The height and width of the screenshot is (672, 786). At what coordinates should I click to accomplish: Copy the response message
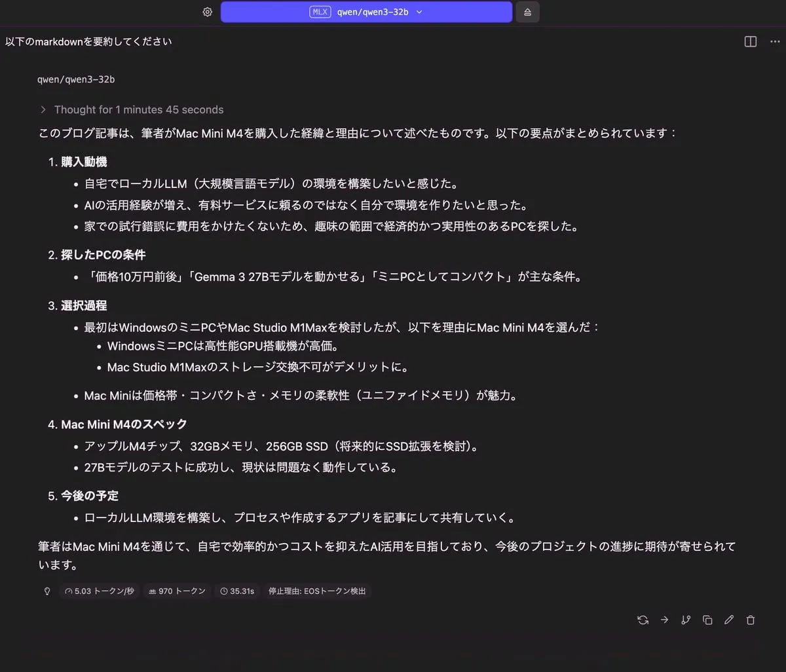pos(707,620)
